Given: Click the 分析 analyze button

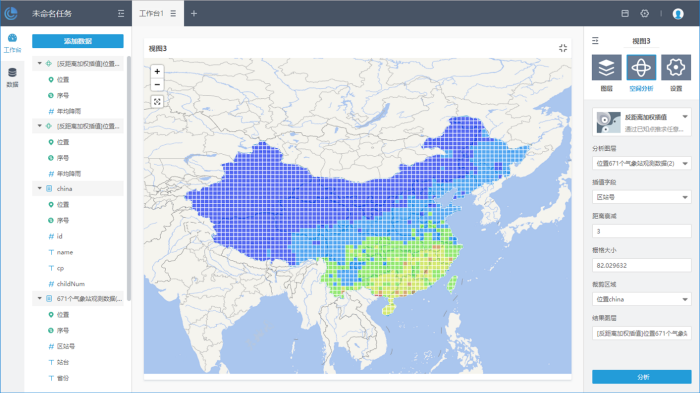Looking at the screenshot, I should point(642,377).
